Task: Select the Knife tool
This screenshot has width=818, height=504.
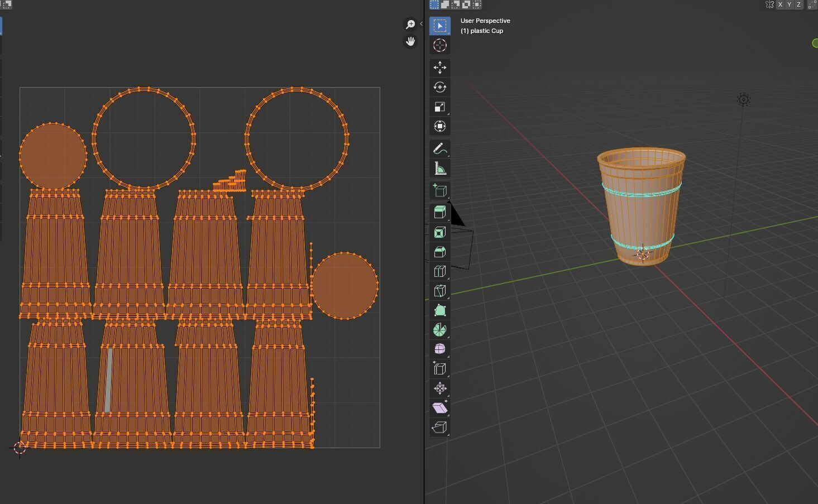Action: pos(440,291)
